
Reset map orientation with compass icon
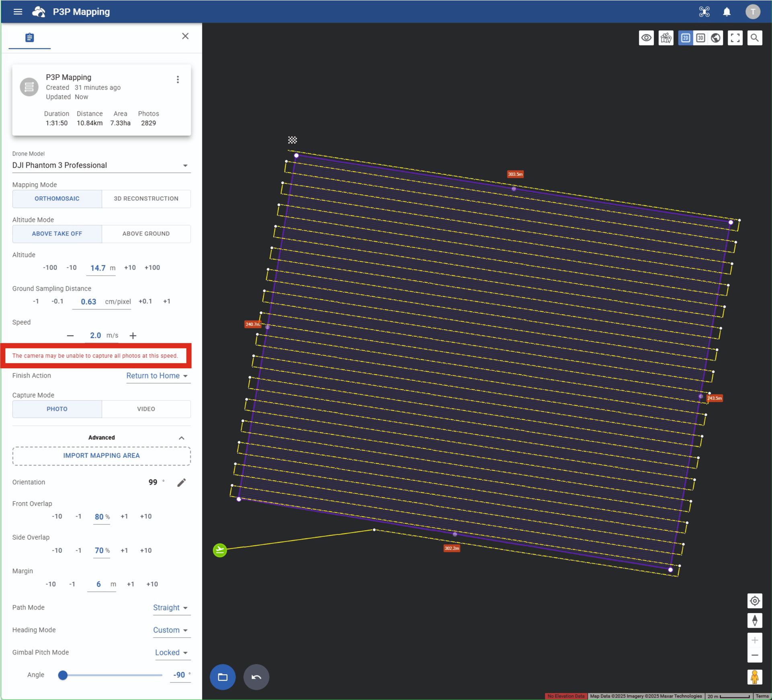point(755,620)
